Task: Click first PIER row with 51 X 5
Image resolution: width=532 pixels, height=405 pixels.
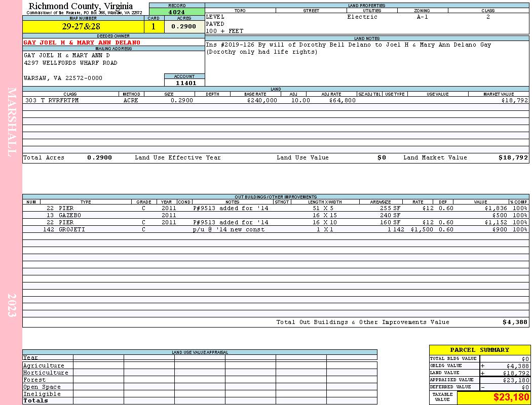Action: point(276,208)
